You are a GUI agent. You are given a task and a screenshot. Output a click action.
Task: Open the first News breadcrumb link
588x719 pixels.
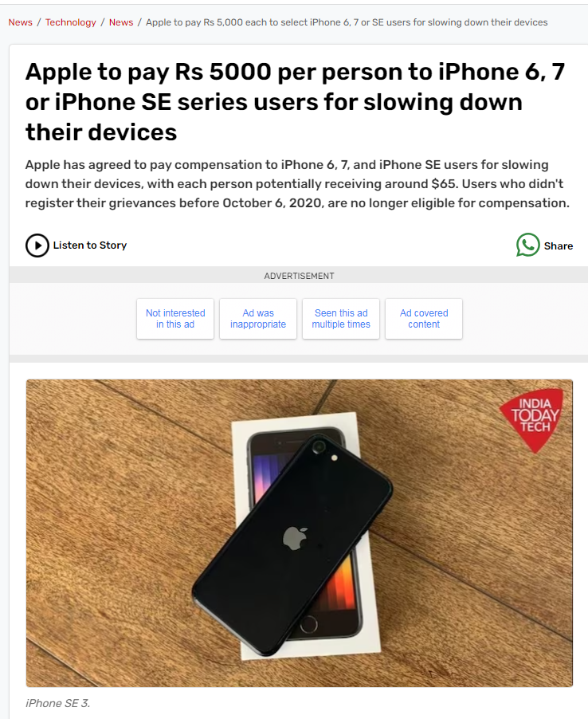(20, 22)
